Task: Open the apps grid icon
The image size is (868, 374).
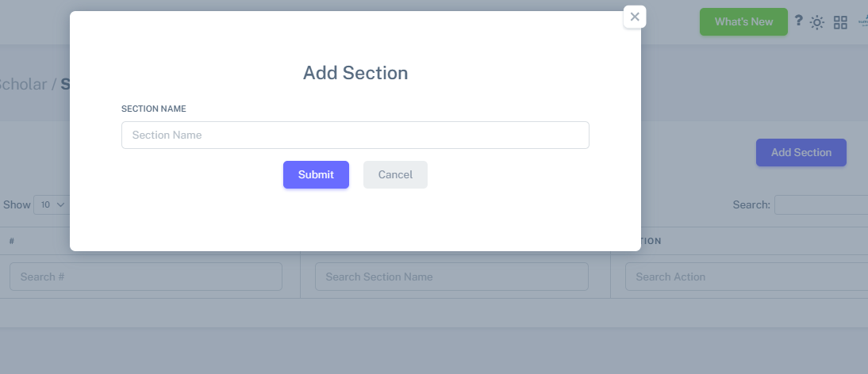Action: pyautogui.click(x=840, y=22)
